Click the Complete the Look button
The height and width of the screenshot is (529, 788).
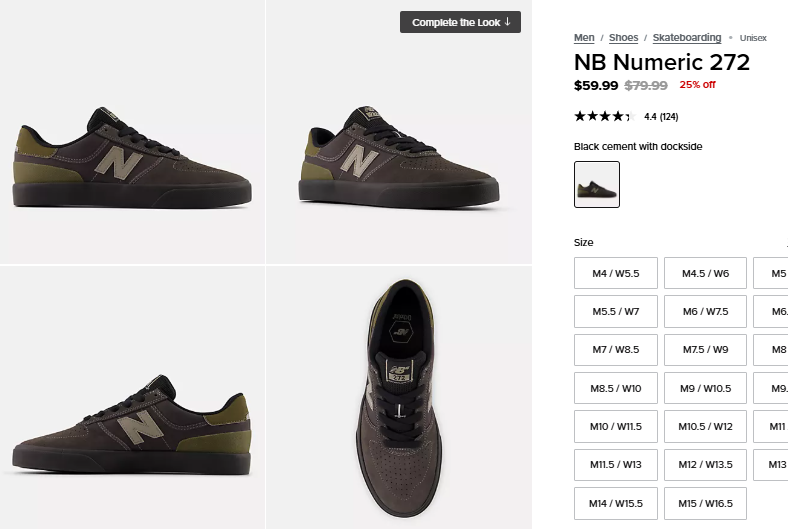460,22
